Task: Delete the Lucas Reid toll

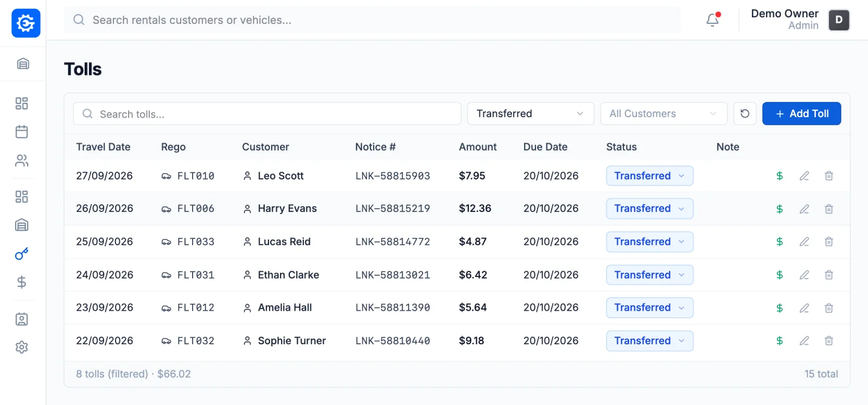Action: tap(829, 242)
